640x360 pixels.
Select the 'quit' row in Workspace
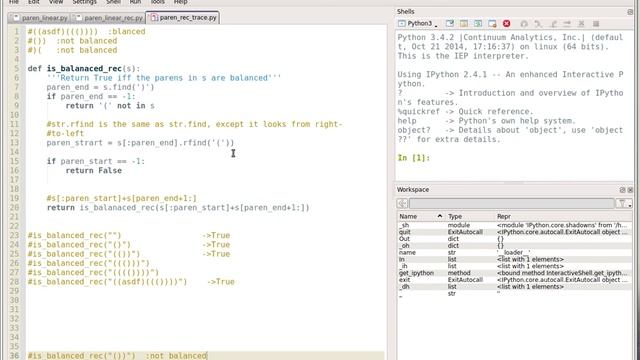tap(514, 232)
